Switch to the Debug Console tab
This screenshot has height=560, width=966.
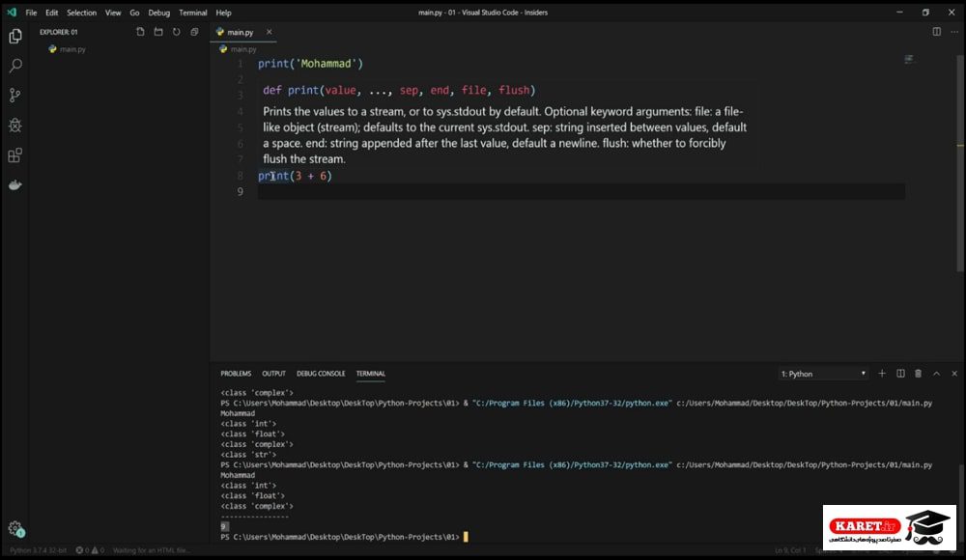pos(321,374)
